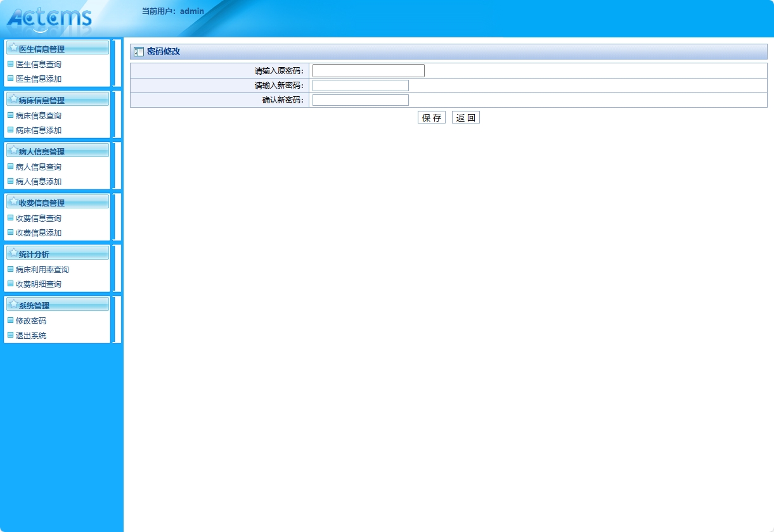
Task: Click star icon beside 系统管理
Action: click(x=13, y=304)
